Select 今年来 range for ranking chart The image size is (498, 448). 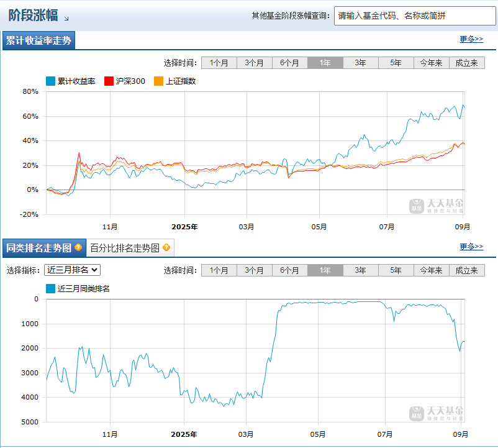[x=432, y=270]
